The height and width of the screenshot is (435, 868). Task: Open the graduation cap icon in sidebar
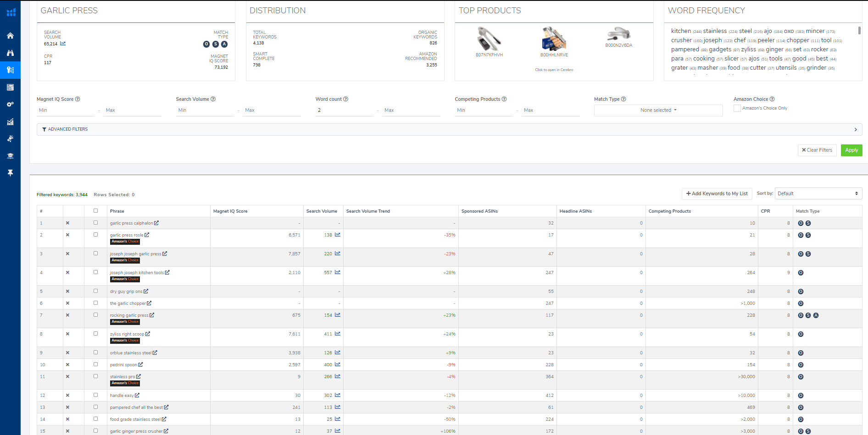(10, 156)
